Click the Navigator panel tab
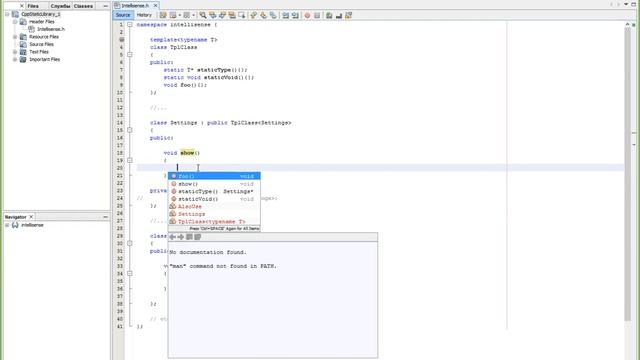640x360 pixels. (x=16, y=217)
